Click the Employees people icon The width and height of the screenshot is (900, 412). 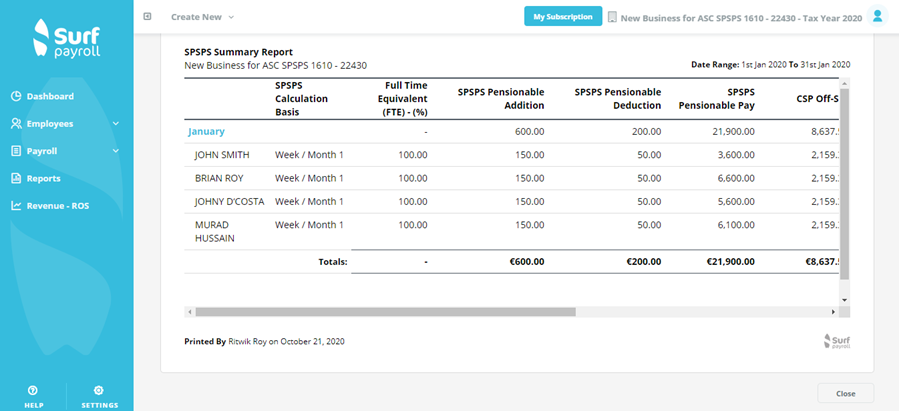tap(16, 123)
